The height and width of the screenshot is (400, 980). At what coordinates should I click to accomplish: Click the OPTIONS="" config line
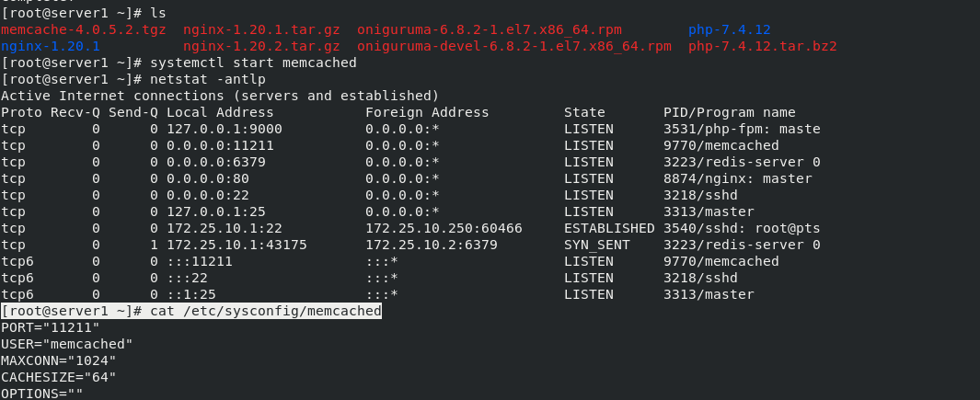(x=42, y=394)
